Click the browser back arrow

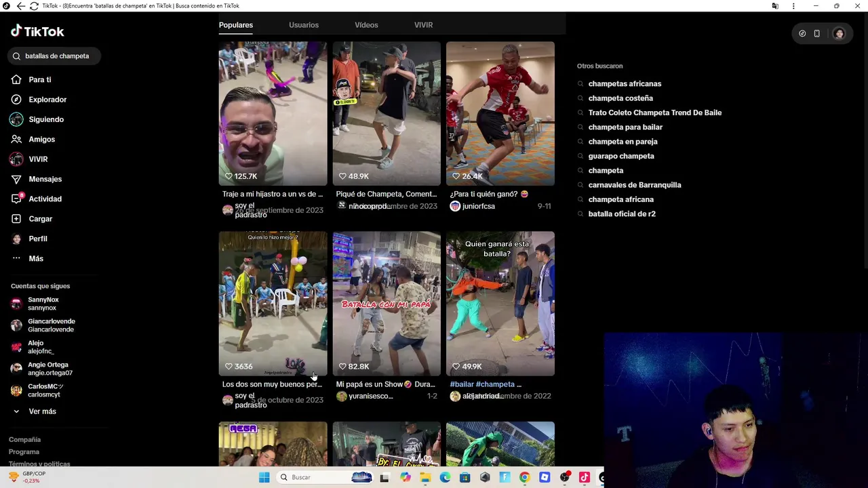tap(21, 6)
